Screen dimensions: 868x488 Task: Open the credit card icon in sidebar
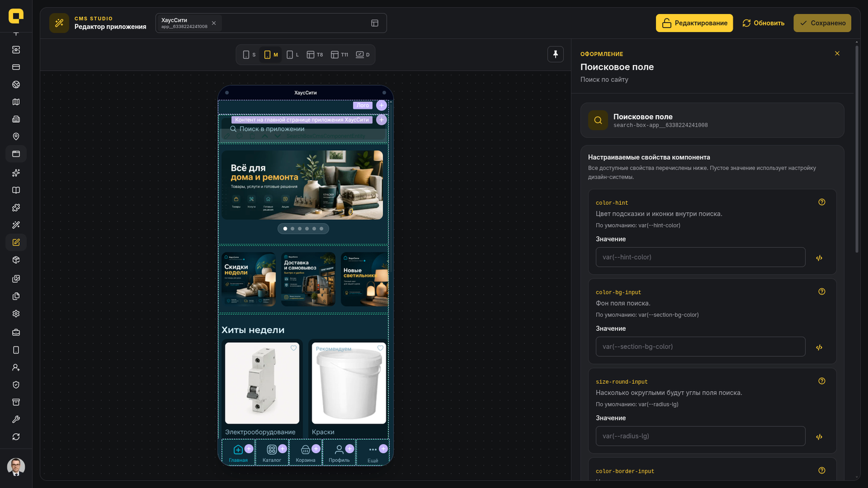click(16, 67)
